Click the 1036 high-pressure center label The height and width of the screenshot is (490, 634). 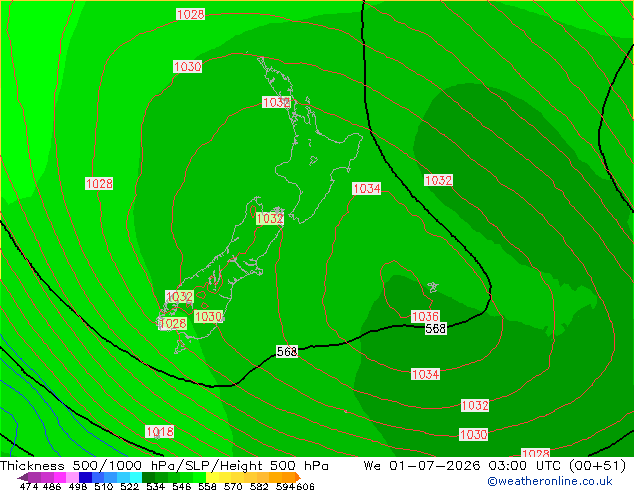[x=425, y=316]
